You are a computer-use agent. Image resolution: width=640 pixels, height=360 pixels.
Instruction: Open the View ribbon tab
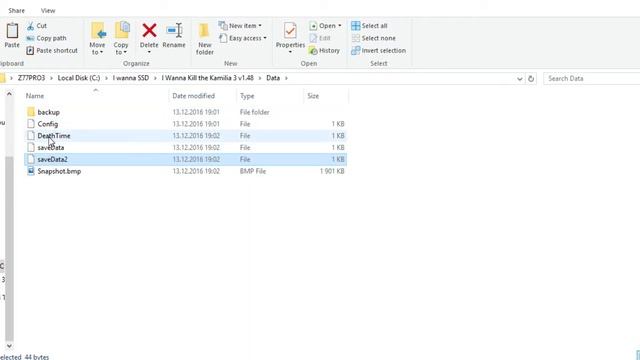tap(48, 11)
